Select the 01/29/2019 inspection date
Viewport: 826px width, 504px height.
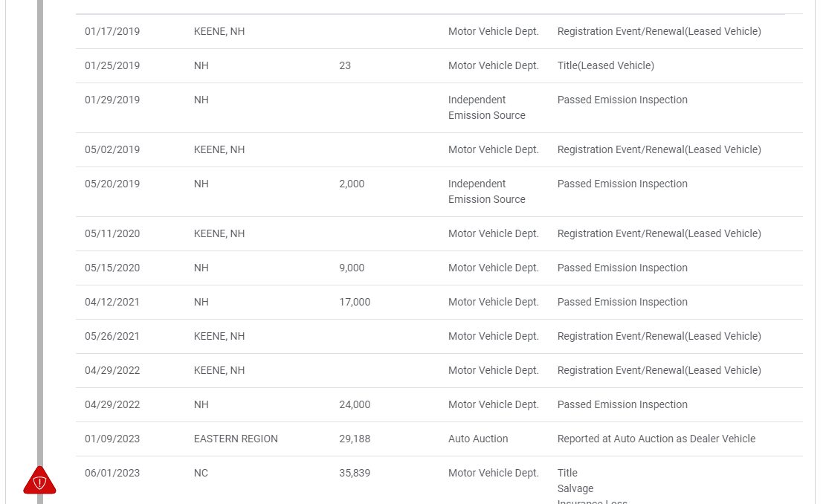pyautogui.click(x=112, y=100)
